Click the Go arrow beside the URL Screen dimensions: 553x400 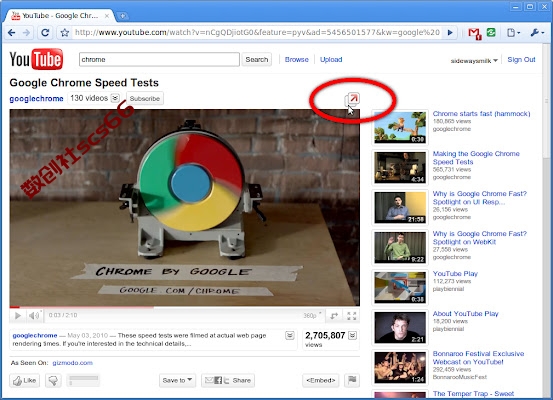[x=450, y=33]
